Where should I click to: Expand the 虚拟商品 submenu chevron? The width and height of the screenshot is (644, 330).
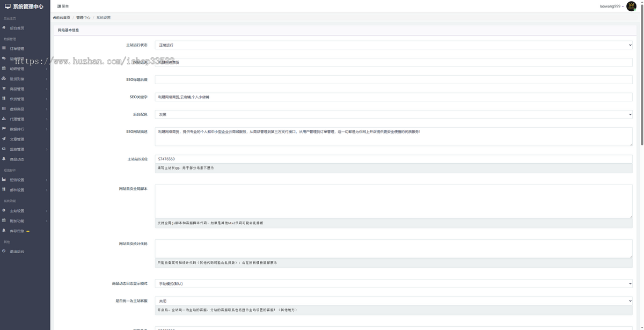(47, 109)
